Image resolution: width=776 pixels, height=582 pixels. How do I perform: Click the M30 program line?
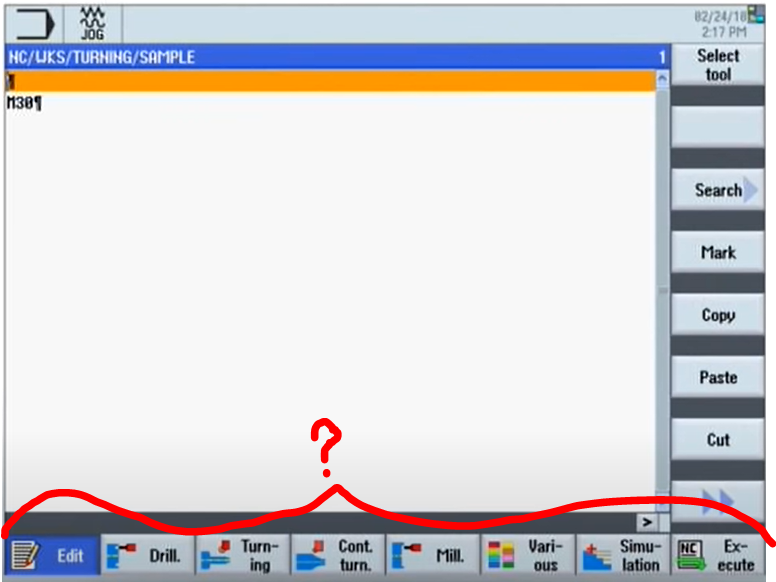pyautogui.click(x=24, y=103)
